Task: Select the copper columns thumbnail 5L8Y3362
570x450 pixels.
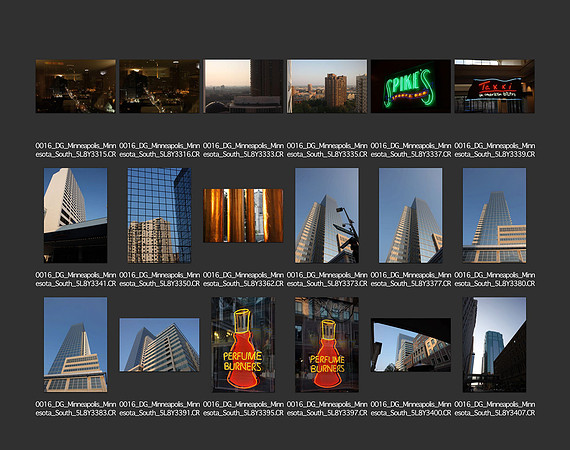Action: point(243,216)
